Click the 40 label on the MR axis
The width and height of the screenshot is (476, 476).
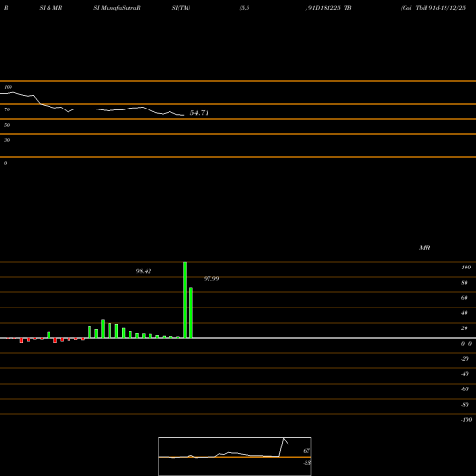point(465,313)
